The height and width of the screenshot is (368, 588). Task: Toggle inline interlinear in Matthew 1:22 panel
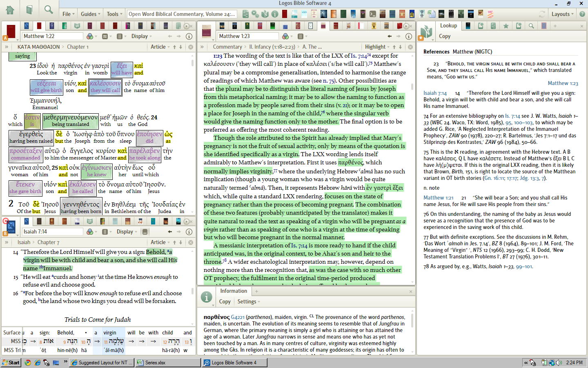click(x=106, y=36)
